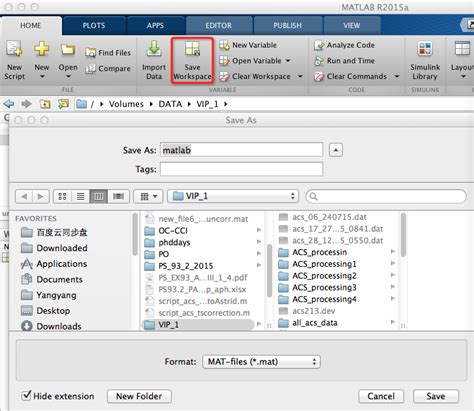Image resolution: width=474 pixels, height=411 pixels.
Task: Select Volumes in address path
Action: 126,104
